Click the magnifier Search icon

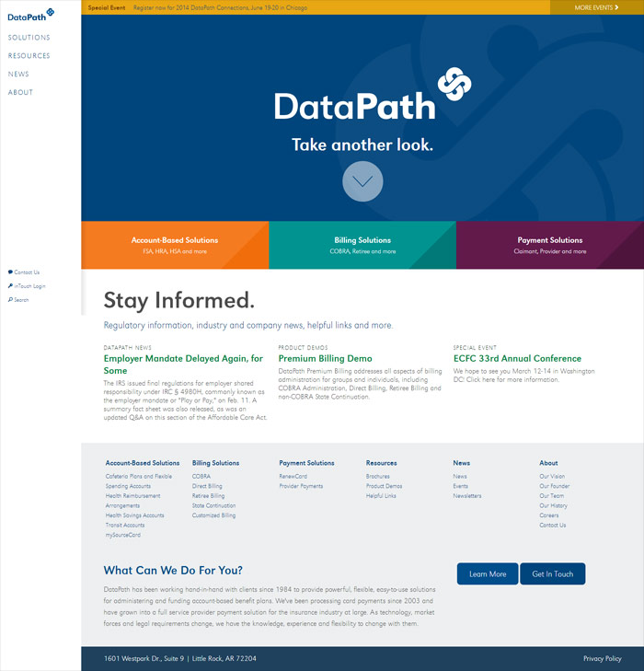10,300
